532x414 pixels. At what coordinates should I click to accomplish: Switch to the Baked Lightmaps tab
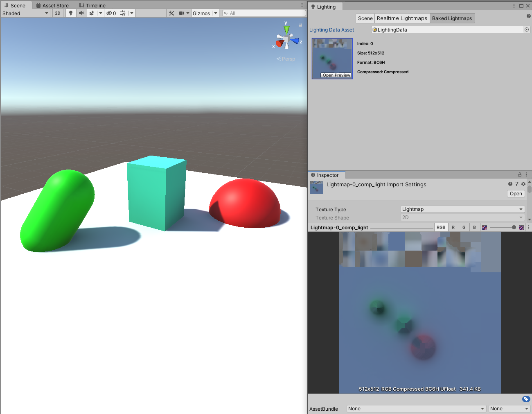point(452,18)
